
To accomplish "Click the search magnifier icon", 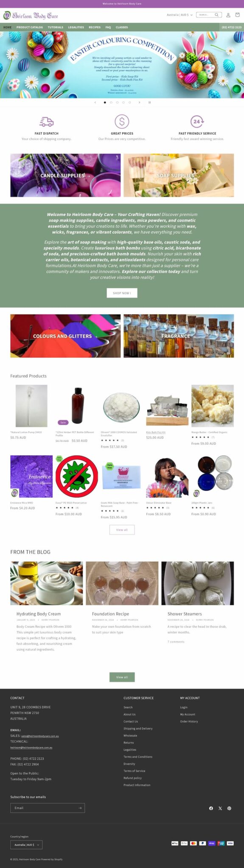I will (216, 15).
